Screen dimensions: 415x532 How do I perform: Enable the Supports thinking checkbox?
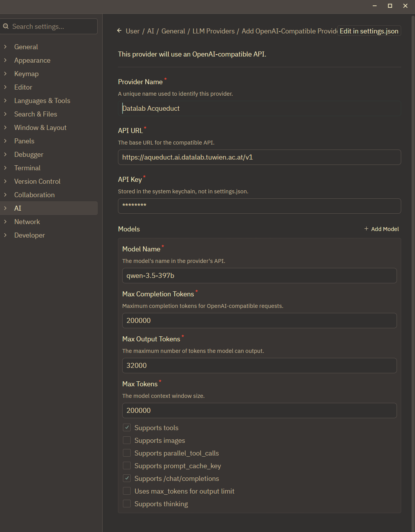coord(127,504)
